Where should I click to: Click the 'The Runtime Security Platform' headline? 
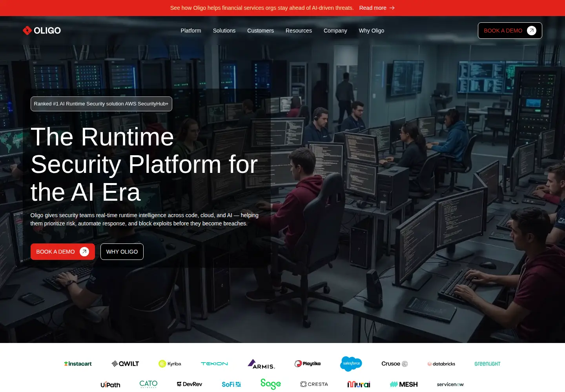click(x=144, y=164)
